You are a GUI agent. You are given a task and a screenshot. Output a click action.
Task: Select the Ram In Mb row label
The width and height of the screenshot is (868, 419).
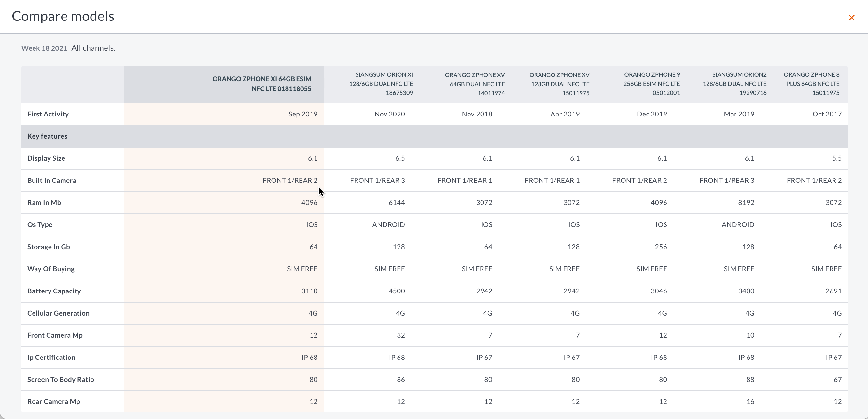click(44, 203)
